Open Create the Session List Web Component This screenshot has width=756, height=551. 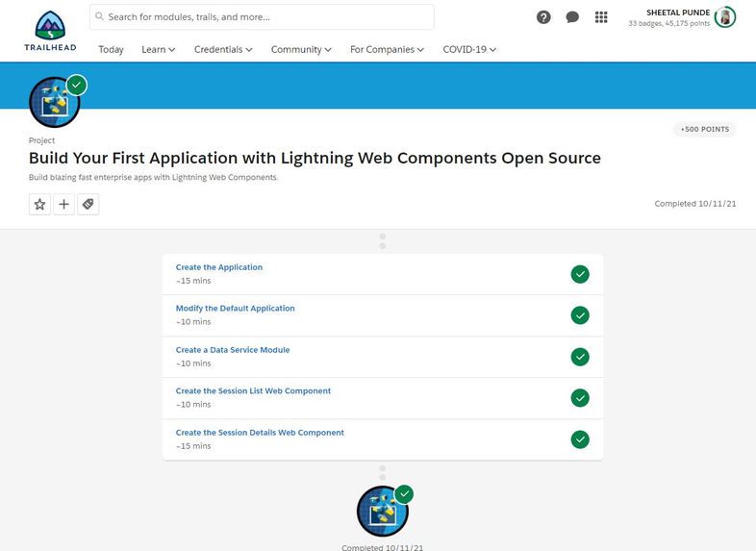[x=253, y=391]
